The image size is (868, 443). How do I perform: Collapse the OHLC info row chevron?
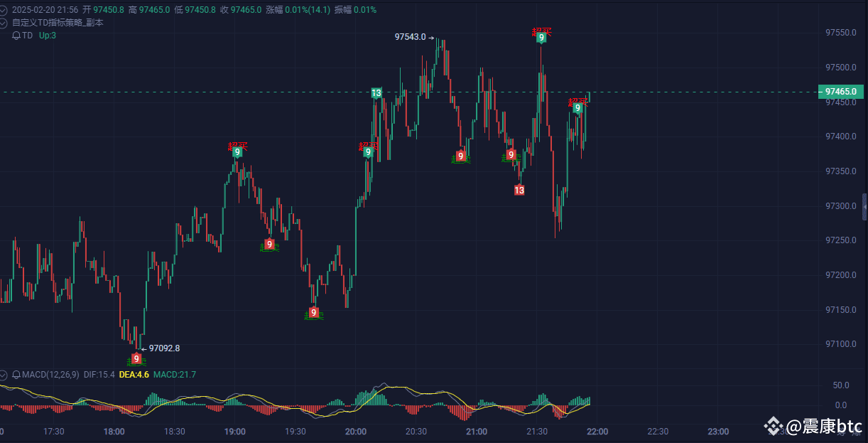[x=4, y=10]
